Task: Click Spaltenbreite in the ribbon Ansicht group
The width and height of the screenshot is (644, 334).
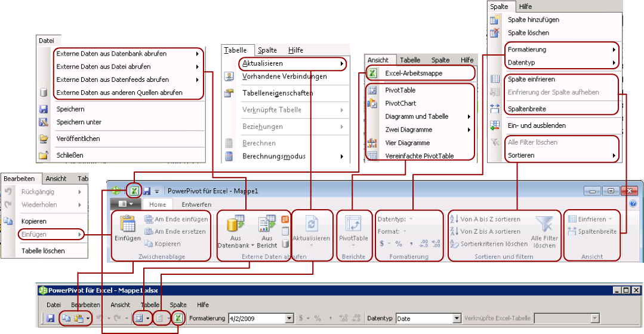Action: [x=592, y=232]
